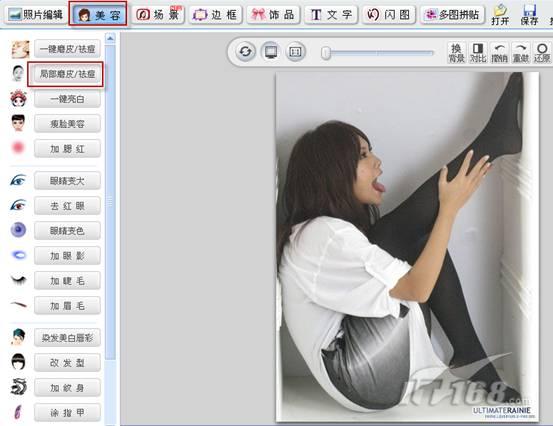Open the 场景 tab

coord(158,14)
